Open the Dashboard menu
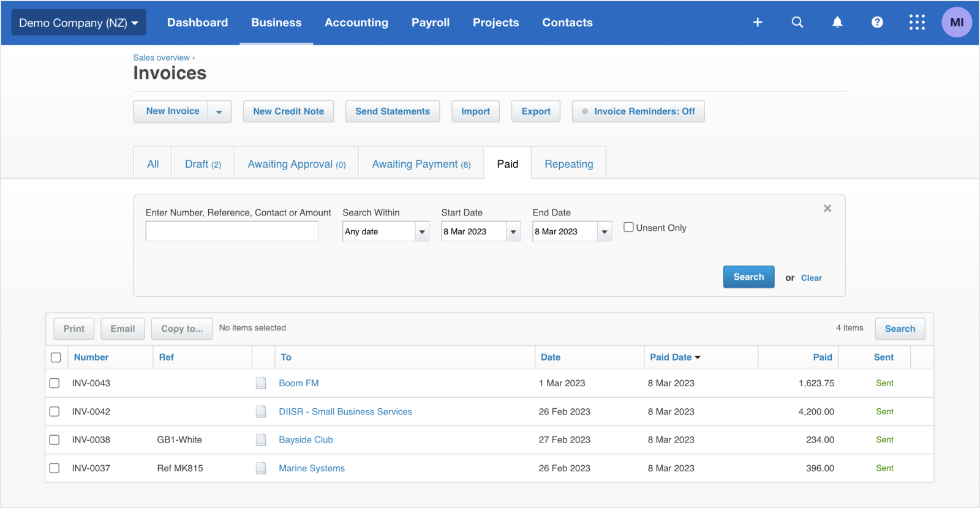Viewport: 980px width, 508px height. tap(197, 23)
